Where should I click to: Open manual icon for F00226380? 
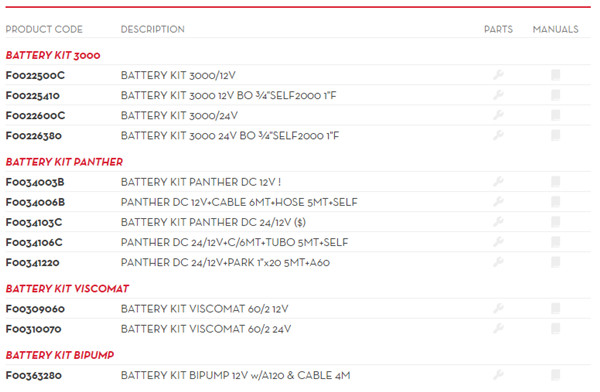pos(556,135)
